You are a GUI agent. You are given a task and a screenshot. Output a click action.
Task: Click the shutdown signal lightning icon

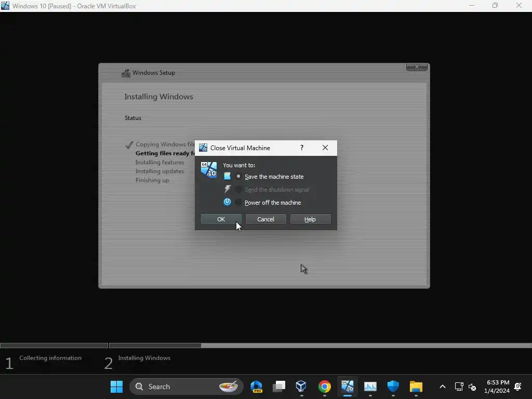click(228, 189)
